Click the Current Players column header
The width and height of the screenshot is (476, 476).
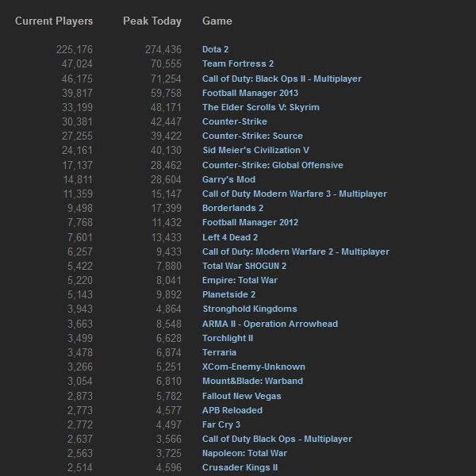[54, 21]
